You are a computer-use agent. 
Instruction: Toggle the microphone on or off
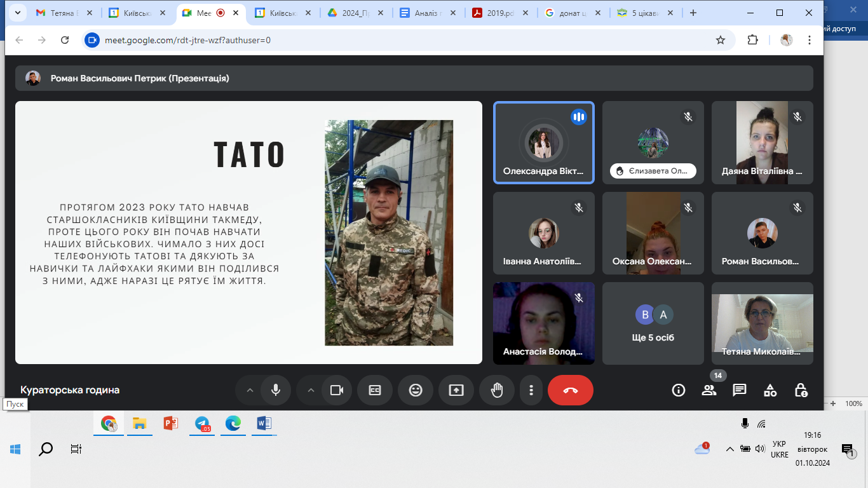pyautogui.click(x=276, y=390)
